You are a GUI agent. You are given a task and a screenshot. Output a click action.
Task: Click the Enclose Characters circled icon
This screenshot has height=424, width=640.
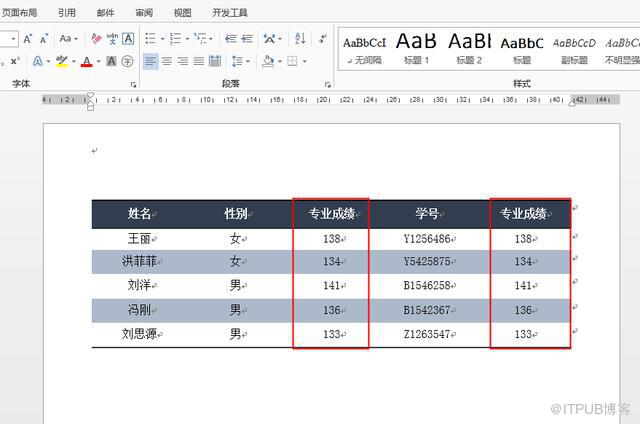pos(127,61)
